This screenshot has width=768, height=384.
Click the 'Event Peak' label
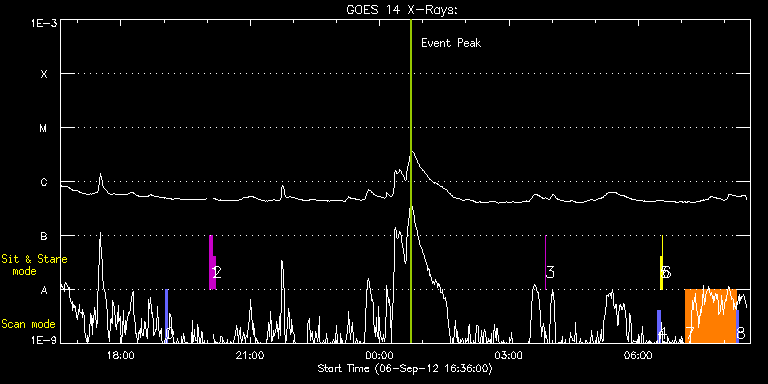(451, 43)
